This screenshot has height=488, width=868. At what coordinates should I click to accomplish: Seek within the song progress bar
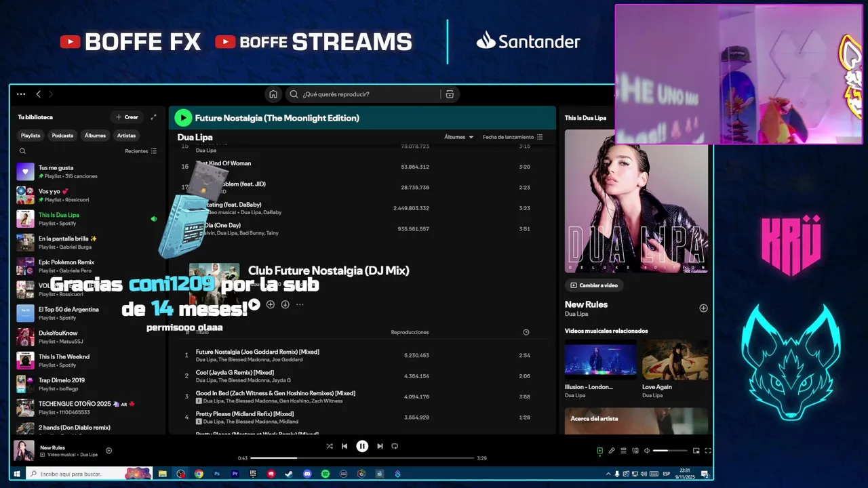point(362,458)
